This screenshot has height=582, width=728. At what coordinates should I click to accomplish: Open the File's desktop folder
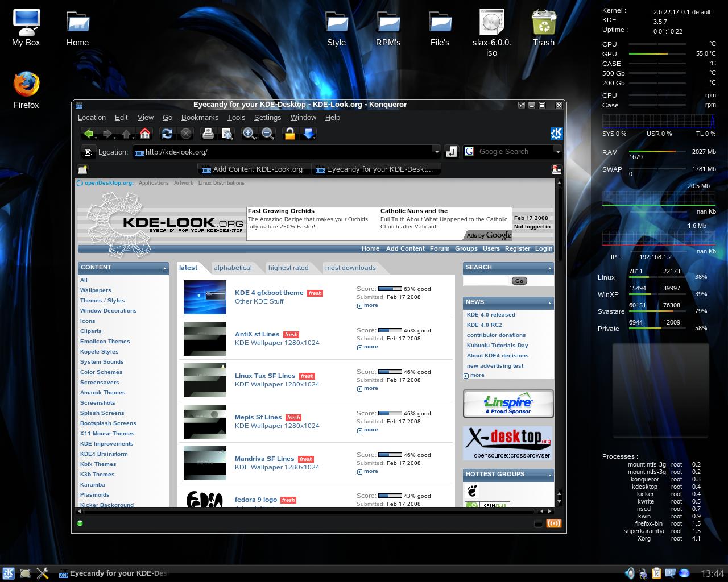click(x=440, y=27)
